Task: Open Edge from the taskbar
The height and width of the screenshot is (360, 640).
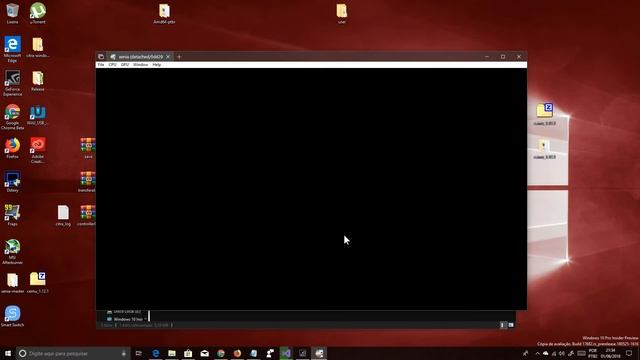Action: (156, 353)
